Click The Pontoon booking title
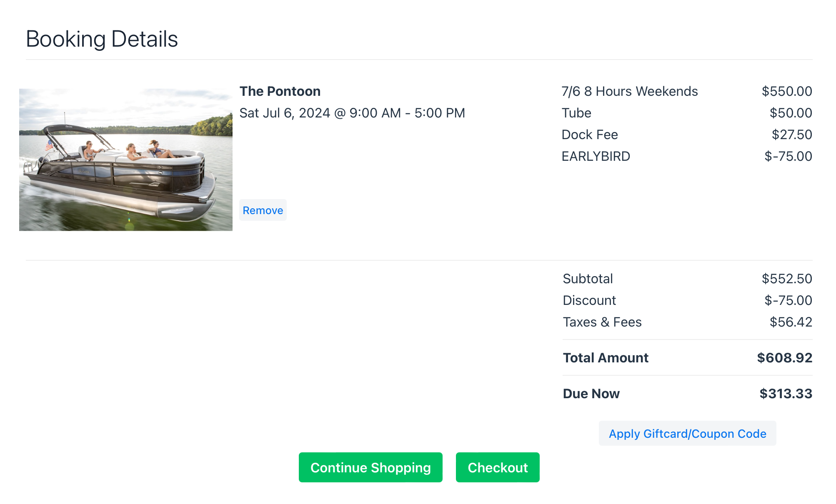Viewport: 836px width, 504px height. coord(280,91)
